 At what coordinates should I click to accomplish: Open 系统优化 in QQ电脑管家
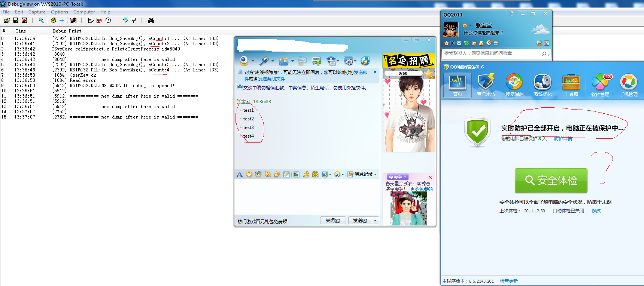click(x=543, y=86)
